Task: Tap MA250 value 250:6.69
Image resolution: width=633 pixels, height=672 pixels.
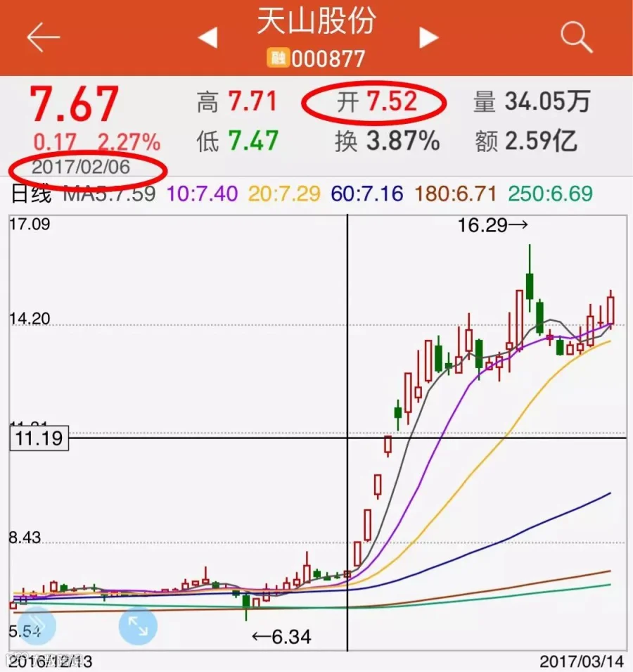Action: (551, 194)
